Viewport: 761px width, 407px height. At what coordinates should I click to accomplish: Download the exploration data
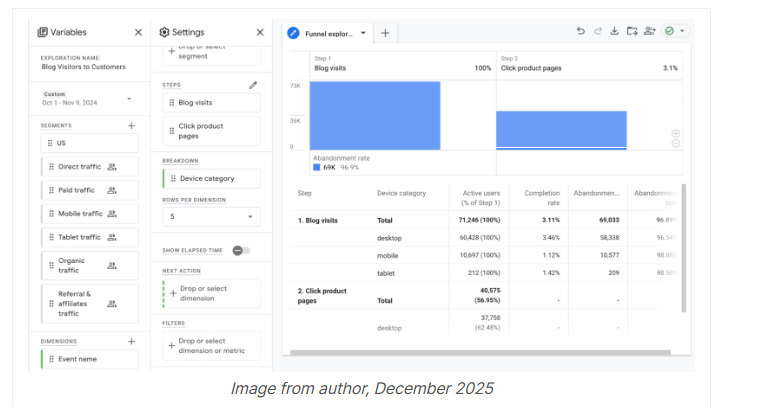(614, 32)
